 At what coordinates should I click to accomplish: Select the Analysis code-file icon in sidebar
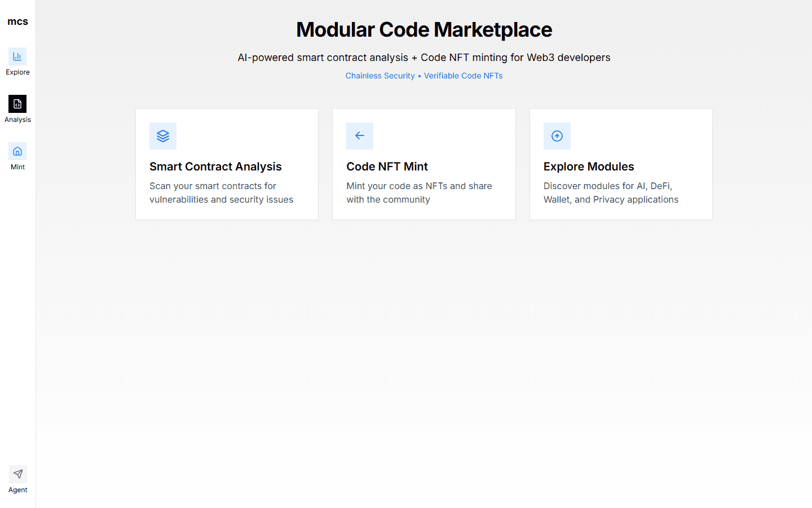point(17,104)
